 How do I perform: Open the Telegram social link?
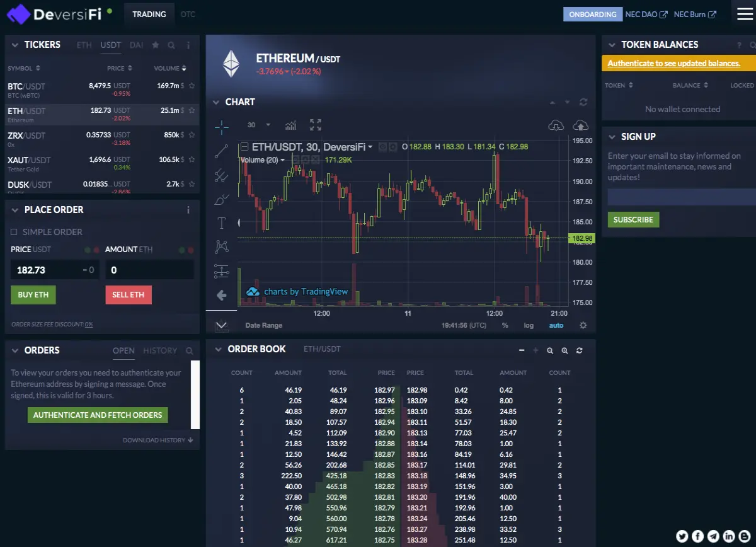(713, 536)
